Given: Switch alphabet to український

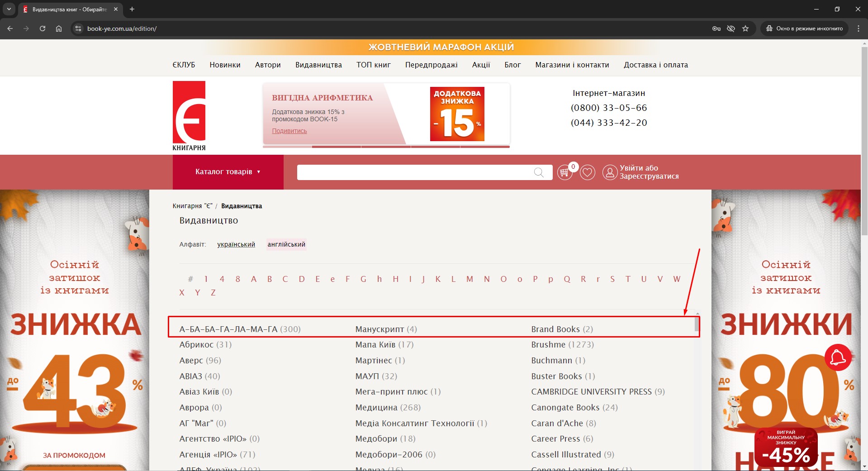Looking at the screenshot, I should 236,244.
